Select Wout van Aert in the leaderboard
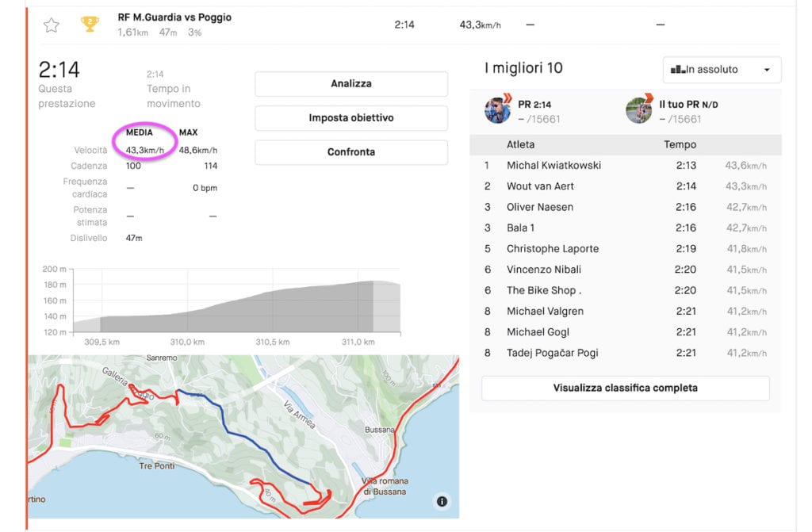Viewport: 812px width, 532px height. [x=540, y=186]
